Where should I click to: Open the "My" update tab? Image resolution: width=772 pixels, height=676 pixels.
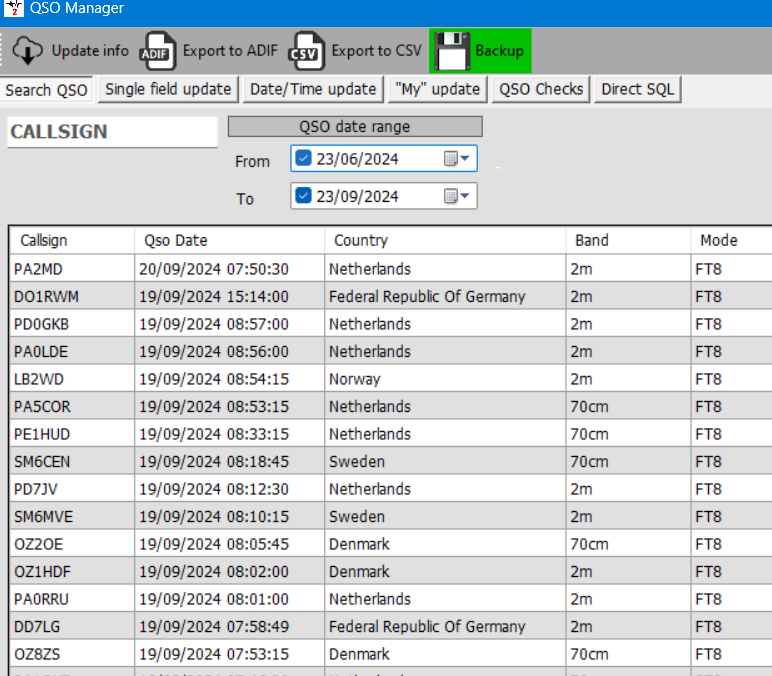pyautogui.click(x=437, y=89)
